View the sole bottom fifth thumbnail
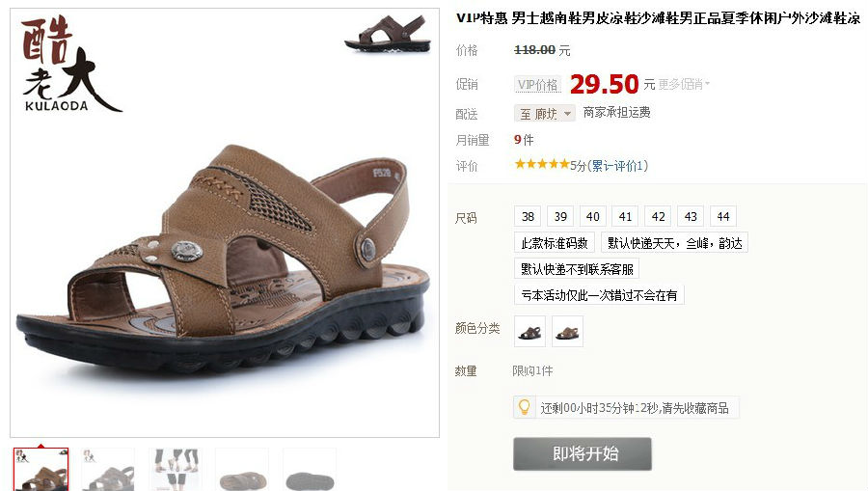 310,469
